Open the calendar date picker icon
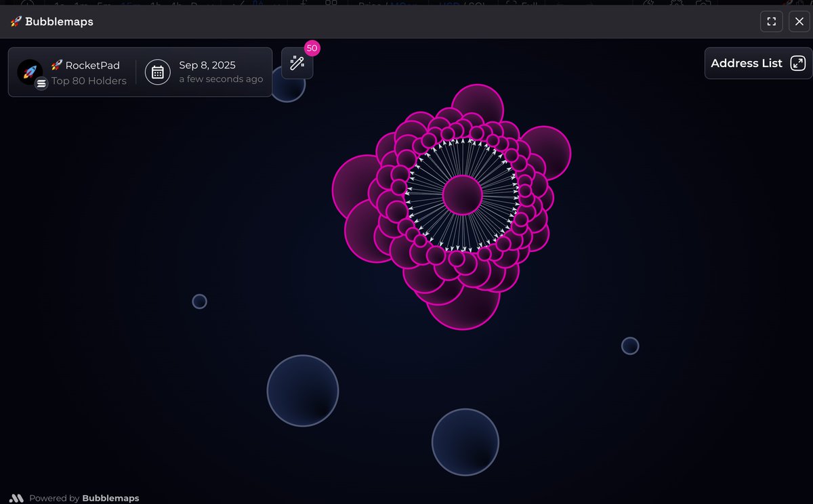Image resolution: width=813 pixels, height=504 pixels. pos(158,72)
